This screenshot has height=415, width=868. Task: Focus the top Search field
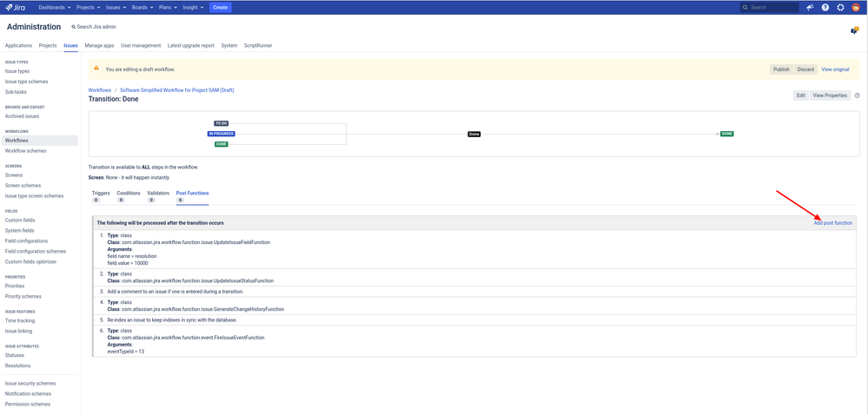[770, 7]
